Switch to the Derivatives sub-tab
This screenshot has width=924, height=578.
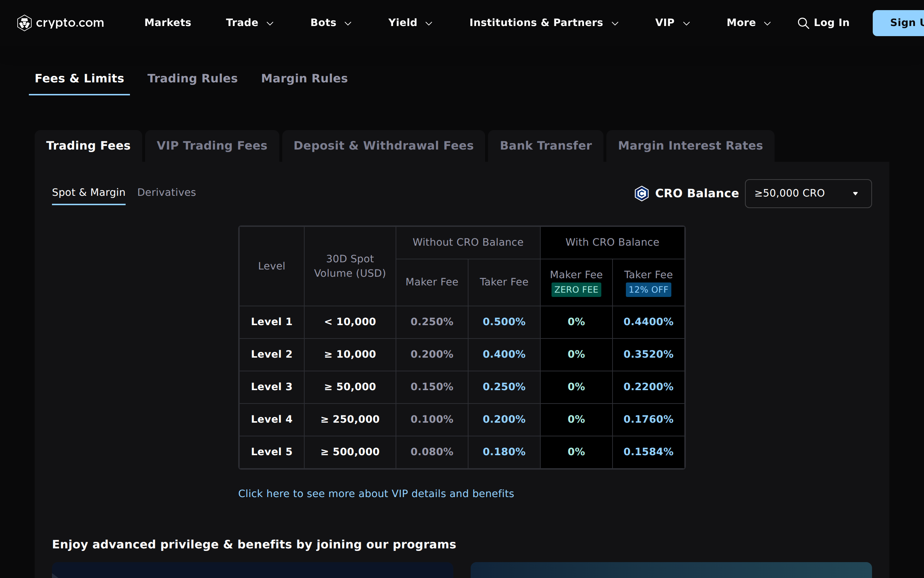coord(166,192)
